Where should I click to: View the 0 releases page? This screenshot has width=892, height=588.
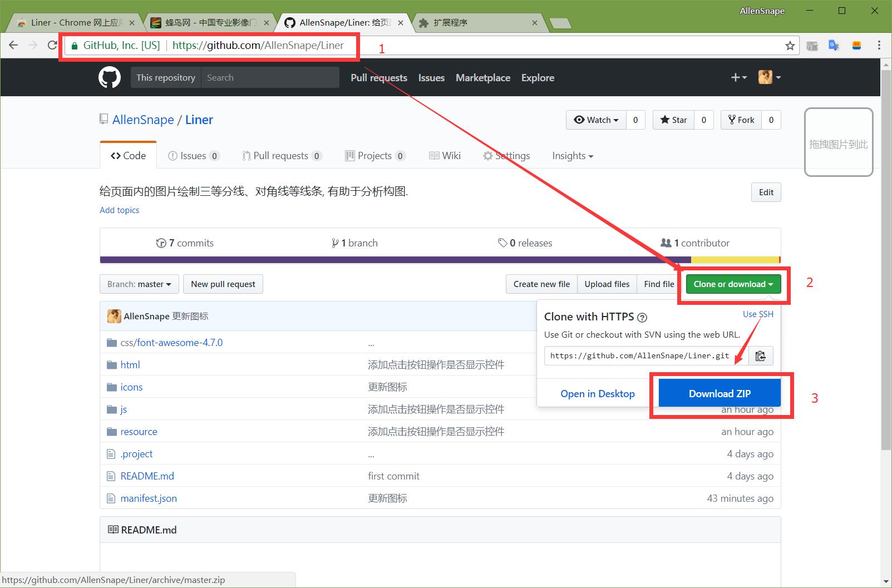[525, 243]
